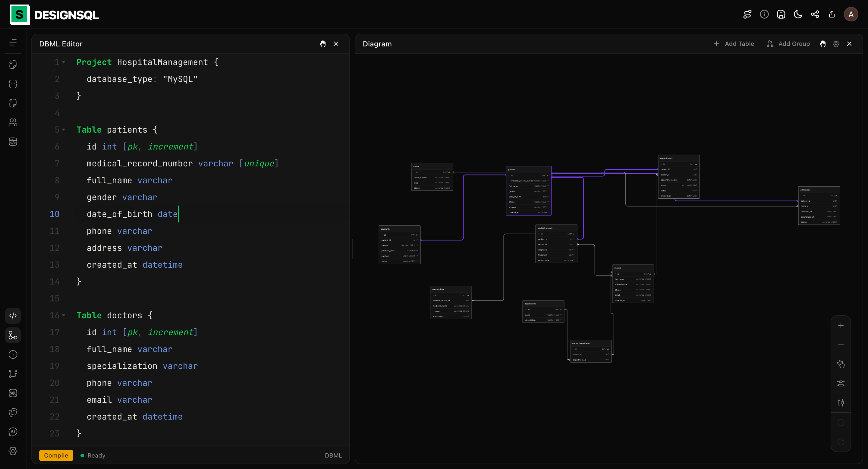The image size is (868, 469).
Task: Open the SQL export sidebar icon
Action: click(13, 393)
